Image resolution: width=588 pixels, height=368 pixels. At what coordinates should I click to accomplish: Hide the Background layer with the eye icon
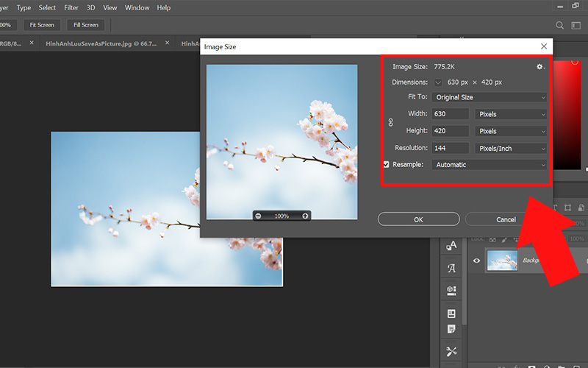pos(476,261)
